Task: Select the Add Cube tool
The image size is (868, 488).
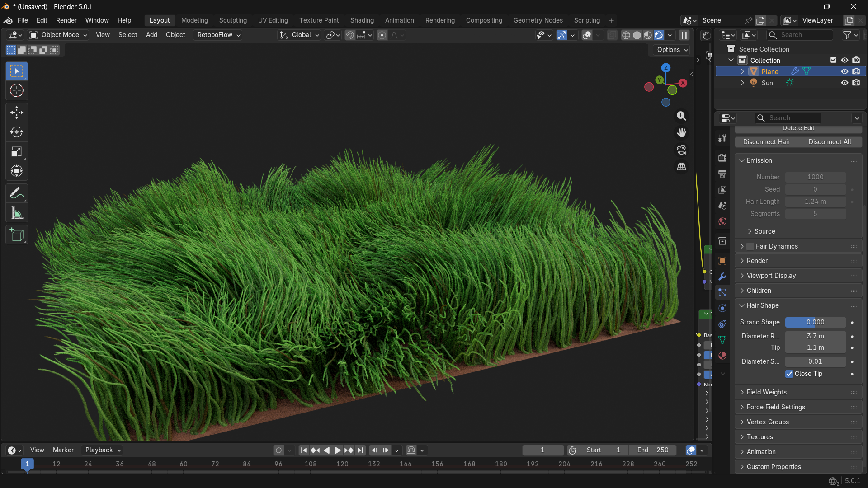Action: click(17, 235)
